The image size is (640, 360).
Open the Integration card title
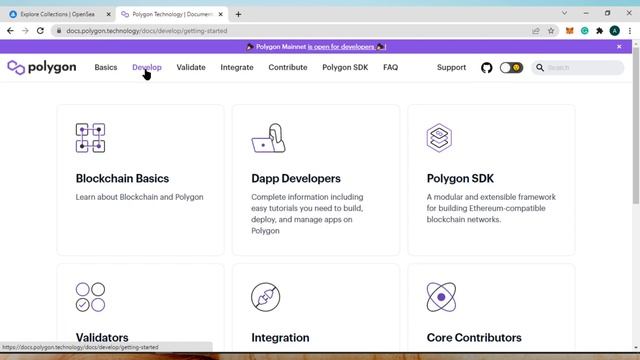click(280, 338)
